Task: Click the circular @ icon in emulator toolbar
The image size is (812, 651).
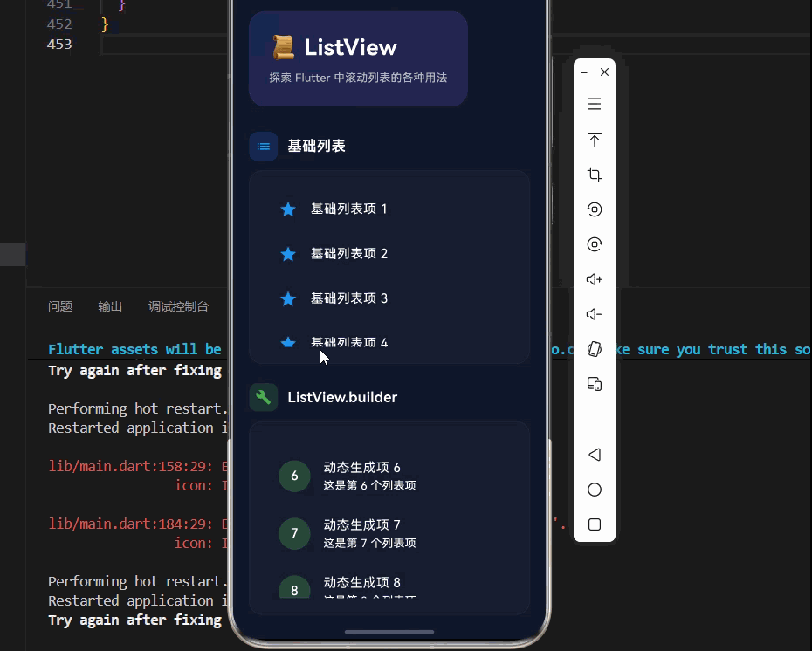Action: (595, 244)
